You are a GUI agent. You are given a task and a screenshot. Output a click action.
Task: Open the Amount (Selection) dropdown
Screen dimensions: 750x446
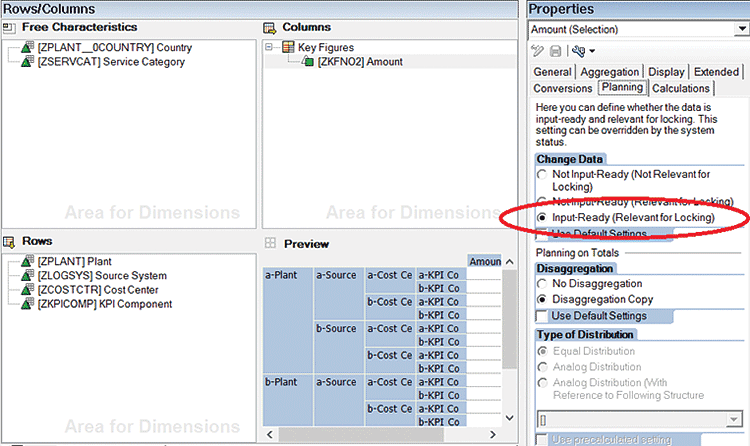[x=741, y=29]
